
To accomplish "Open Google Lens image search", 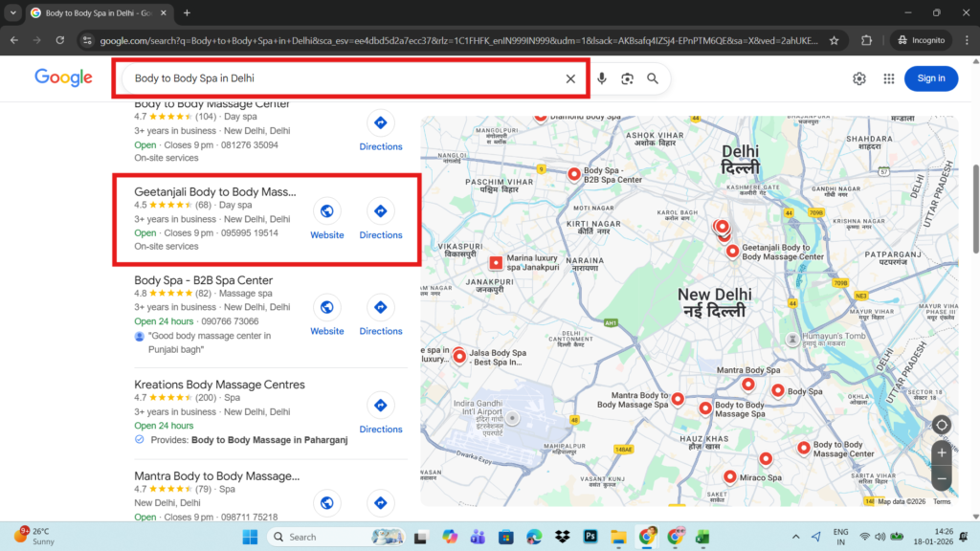I will click(628, 78).
